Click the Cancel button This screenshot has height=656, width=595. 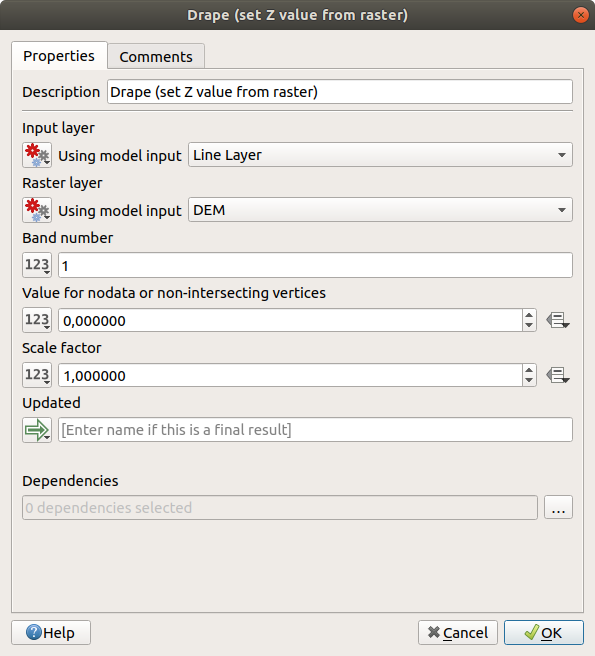pyautogui.click(x=458, y=633)
